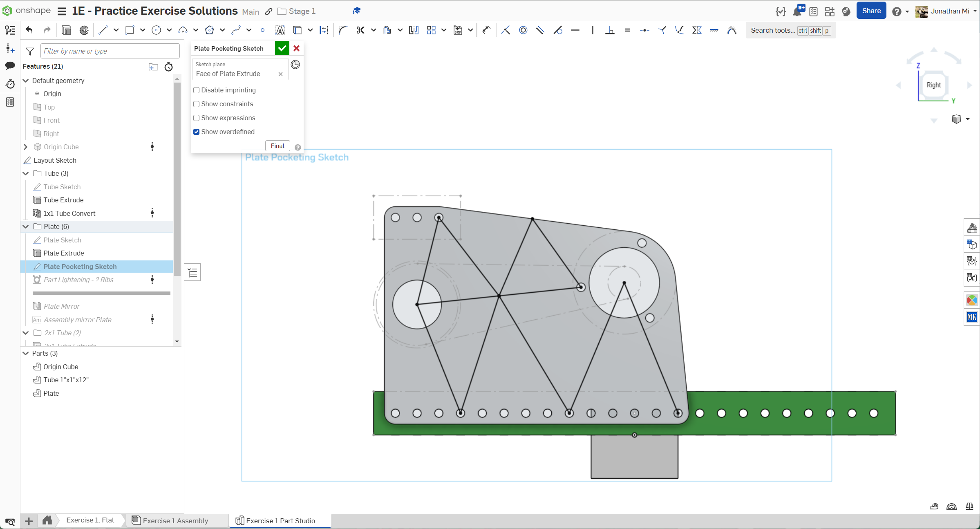Switch to Exercise 1 Assembly tab
The image size is (980, 529).
pos(175,520)
